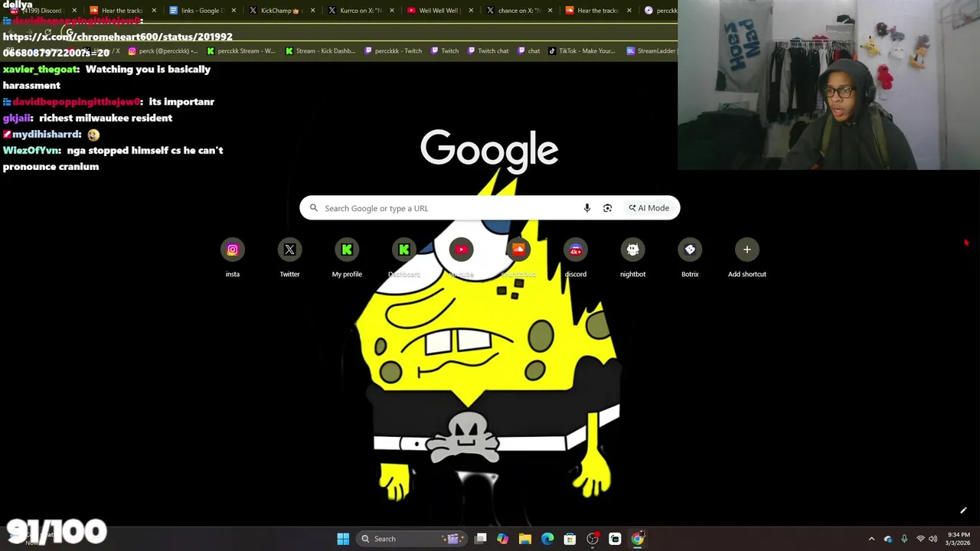
Task: Open Google Chrome from the taskbar
Action: pyautogui.click(x=637, y=539)
